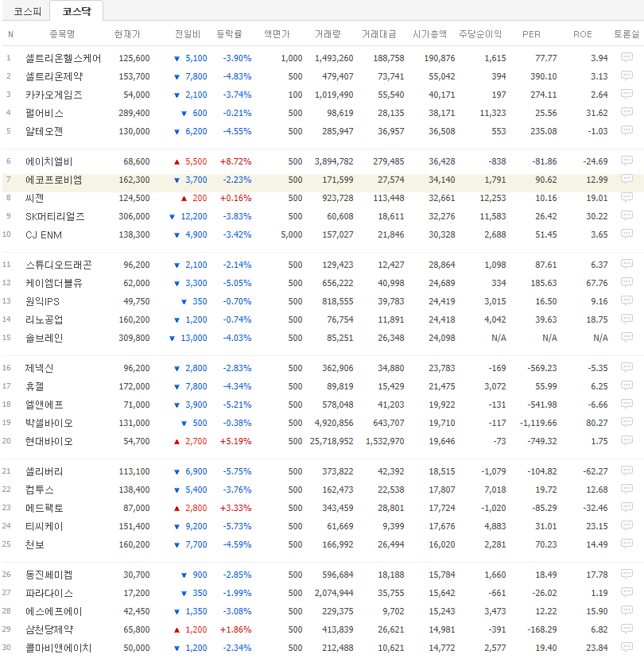644x662 pixels.
Task: Open the 휴젤 stock page
Action: pyautogui.click(x=35, y=386)
